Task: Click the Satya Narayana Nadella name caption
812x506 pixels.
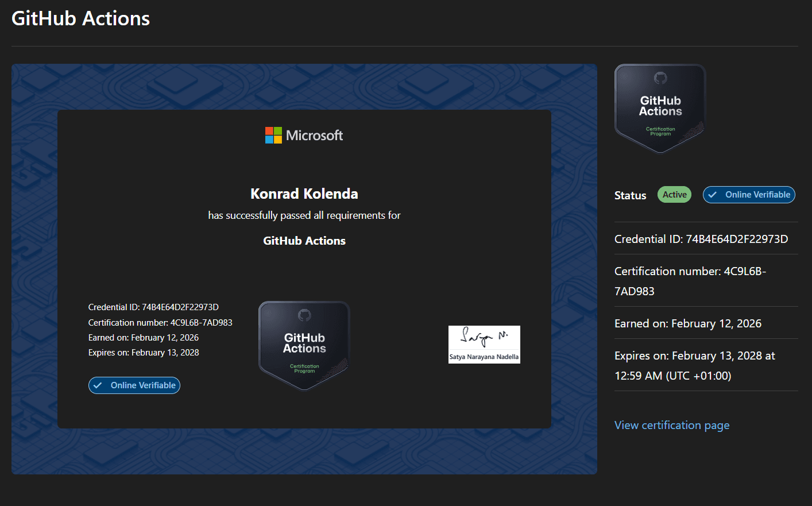Action: pyautogui.click(x=484, y=357)
